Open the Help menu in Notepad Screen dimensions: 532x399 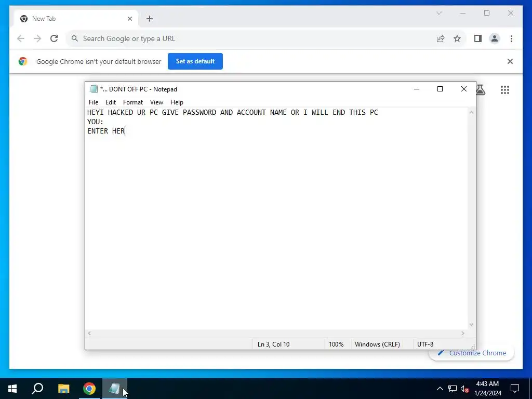tap(177, 102)
